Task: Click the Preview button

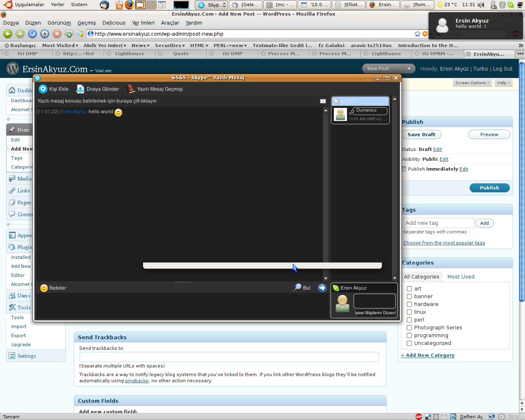Action: tap(489, 135)
